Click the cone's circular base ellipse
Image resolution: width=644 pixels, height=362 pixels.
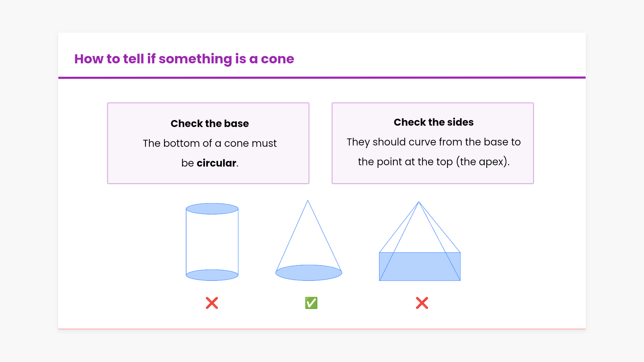click(309, 273)
